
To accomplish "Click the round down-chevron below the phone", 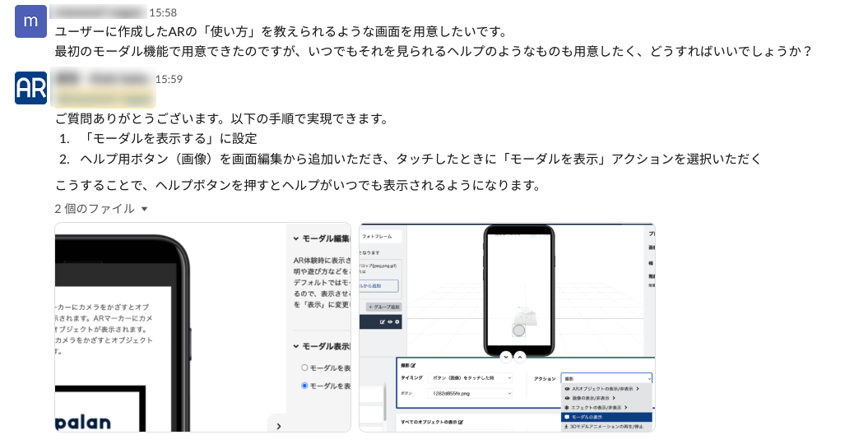I will [x=506, y=357].
